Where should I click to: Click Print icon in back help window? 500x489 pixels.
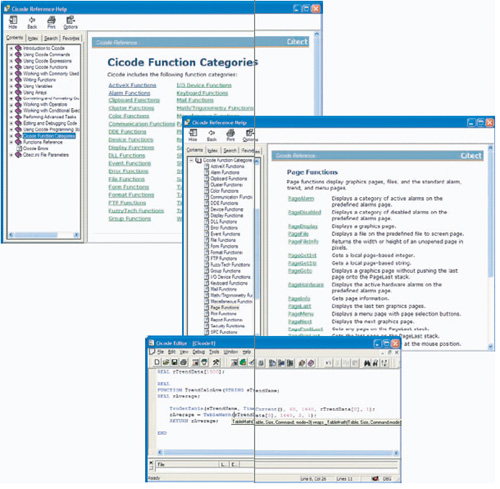click(x=51, y=20)
